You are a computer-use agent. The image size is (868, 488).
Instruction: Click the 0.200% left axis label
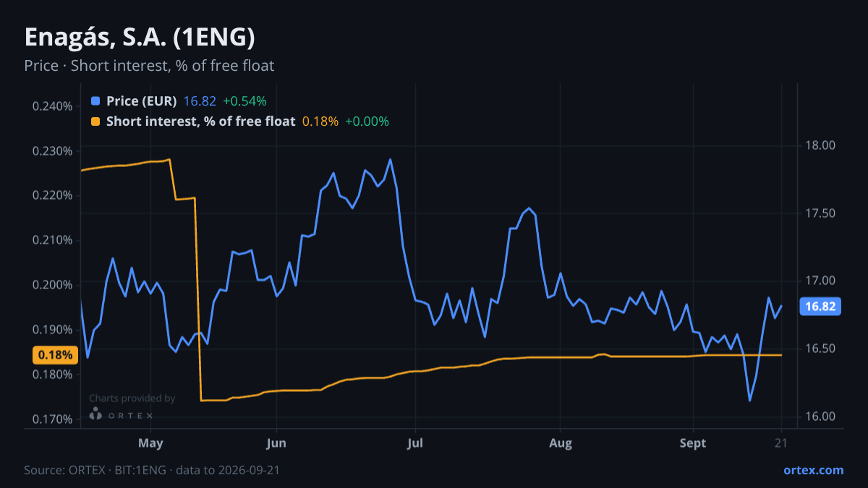tap(53, 285)
